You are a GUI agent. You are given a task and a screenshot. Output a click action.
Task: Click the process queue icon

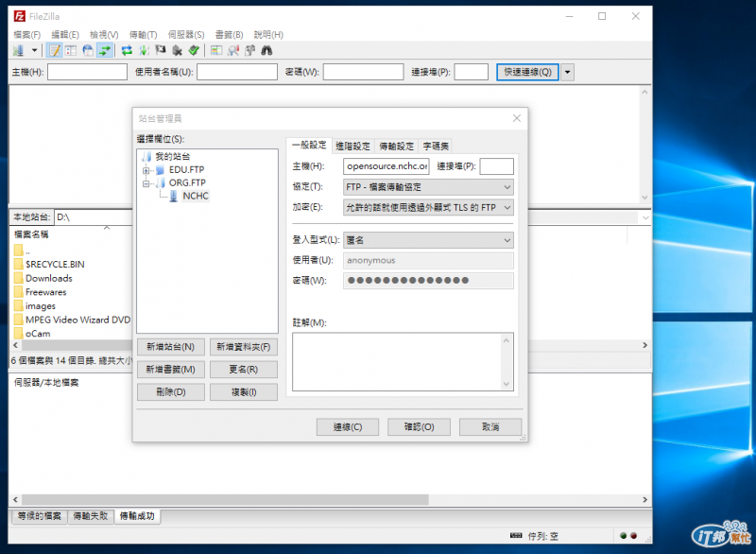[145, 51]
